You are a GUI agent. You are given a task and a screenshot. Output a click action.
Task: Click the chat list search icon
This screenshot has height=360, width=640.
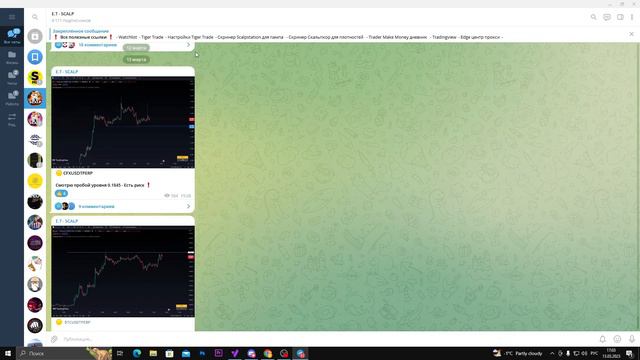(35, 17)
